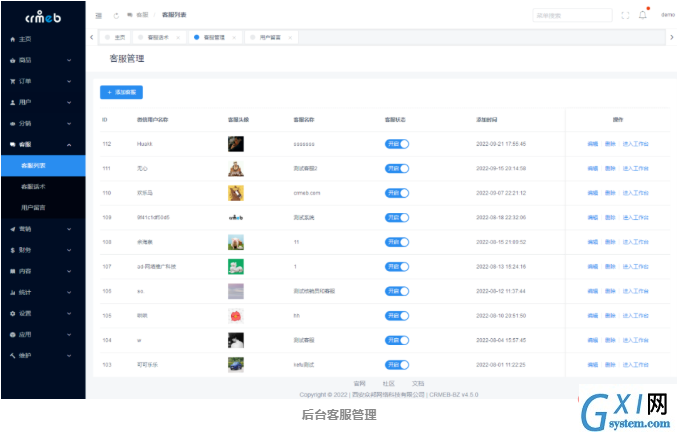
Task: Click the 维护 wrench icon in sidebar
Action: (x=13, y=356)
